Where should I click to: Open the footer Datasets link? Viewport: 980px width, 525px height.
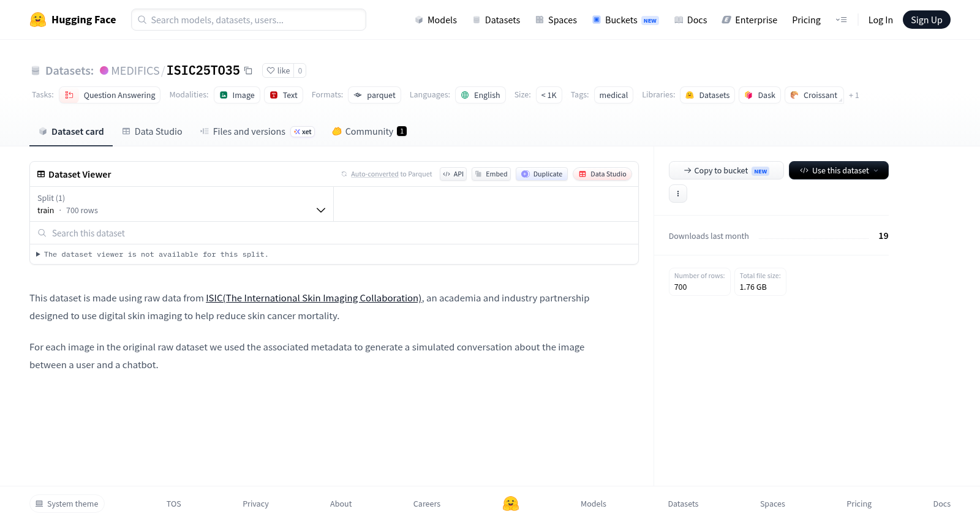pyautogui.click(x=683, y=504)
